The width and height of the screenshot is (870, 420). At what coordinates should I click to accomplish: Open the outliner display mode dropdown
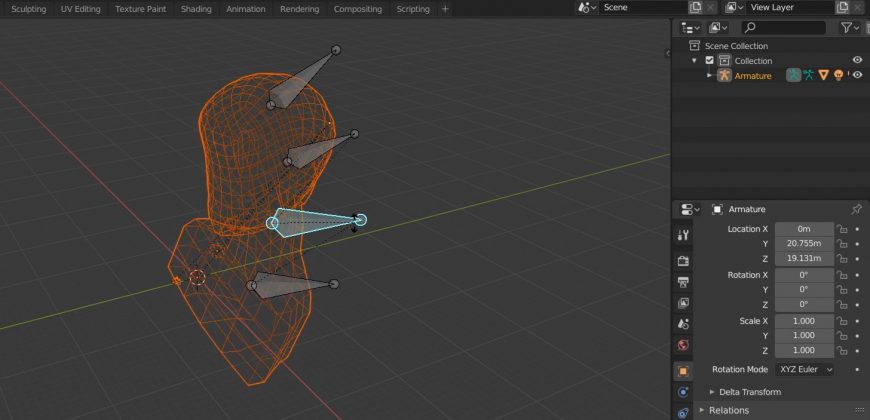click(x=718, y=27)
